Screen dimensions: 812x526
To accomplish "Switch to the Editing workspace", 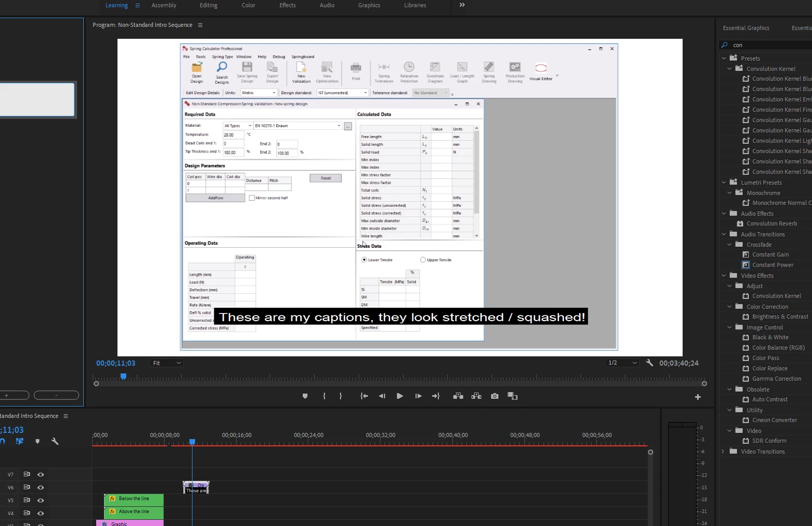I will pyautogui.click(x=209, y=5).
